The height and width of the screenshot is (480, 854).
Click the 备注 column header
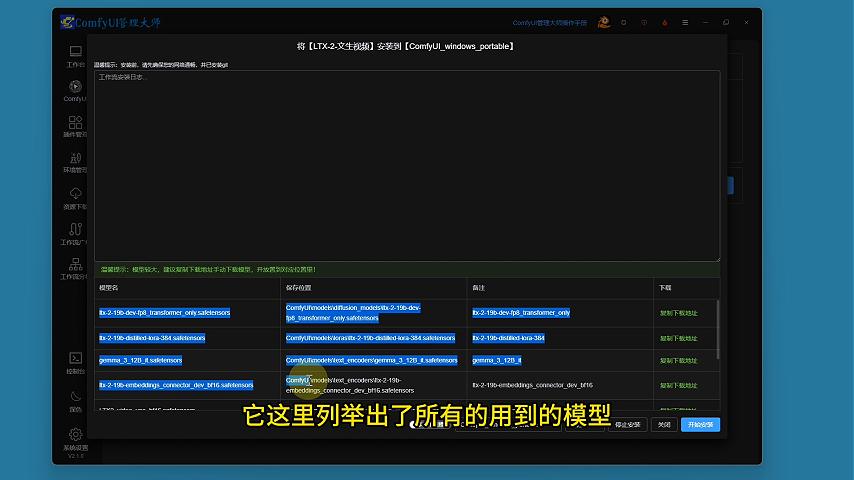click(479, 288)
